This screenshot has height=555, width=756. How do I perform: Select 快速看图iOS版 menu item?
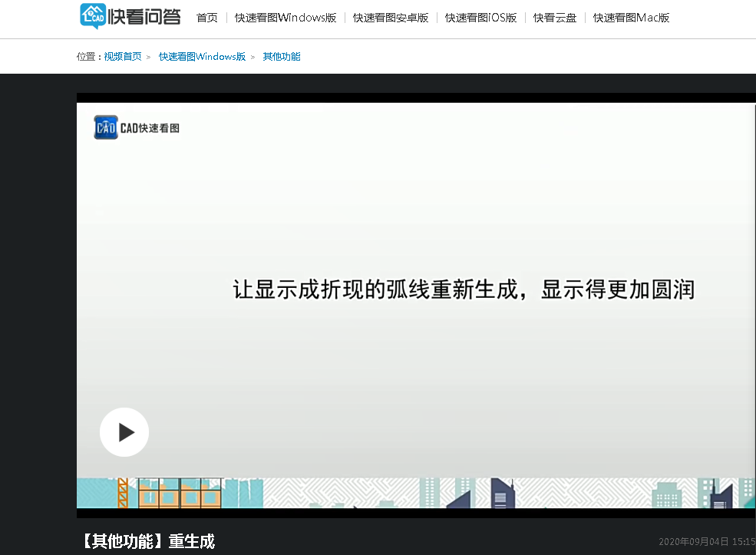pyautogui.click(x=480, y=18)
